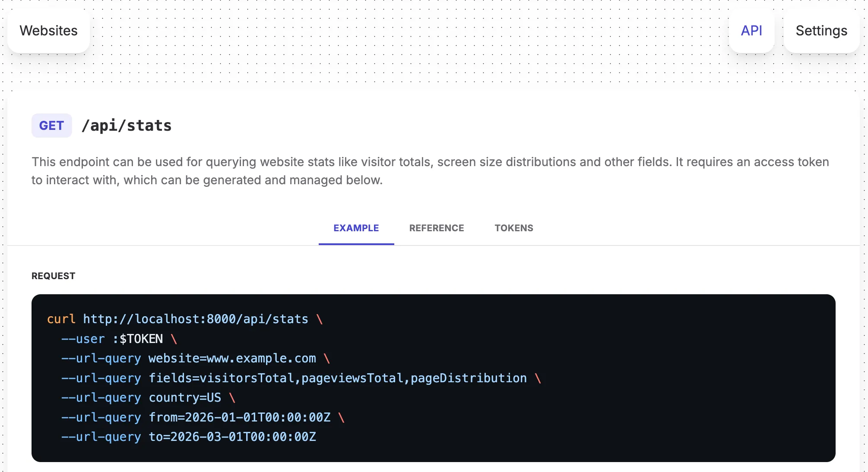Viewport: 868px width, 472px height.
Task: Select the TOKENS tab
Action: point(514,228)
